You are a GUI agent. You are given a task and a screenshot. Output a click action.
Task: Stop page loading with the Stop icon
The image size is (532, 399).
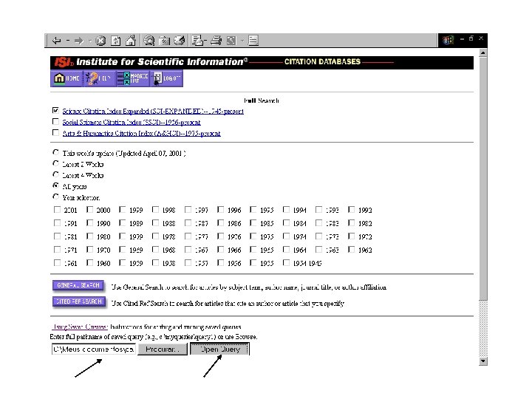point(100,41)
